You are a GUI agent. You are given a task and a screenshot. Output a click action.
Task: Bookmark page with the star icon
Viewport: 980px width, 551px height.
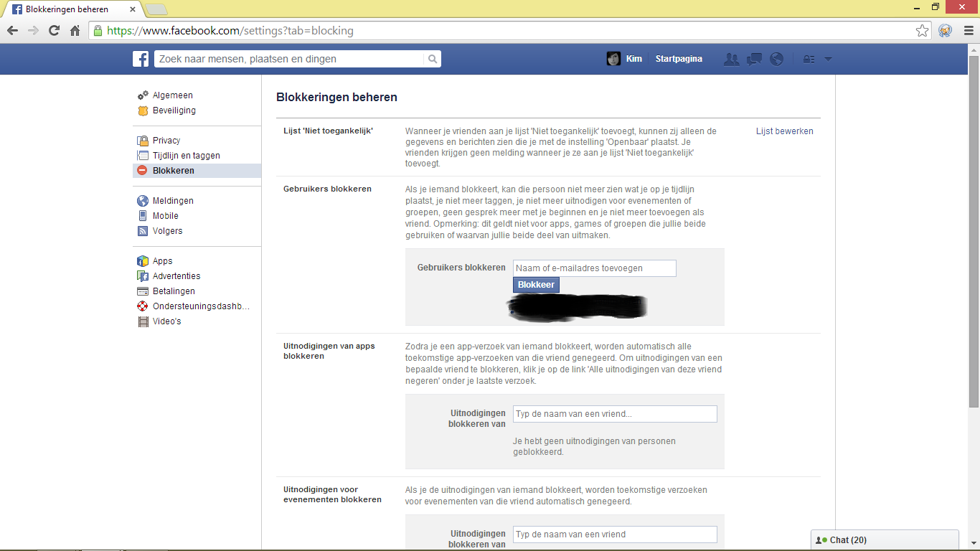pyautogui.click(x=923, y=31)
